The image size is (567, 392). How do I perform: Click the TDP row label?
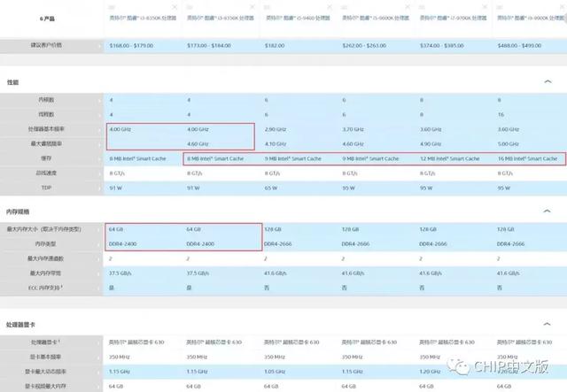(x=46, y=188)
